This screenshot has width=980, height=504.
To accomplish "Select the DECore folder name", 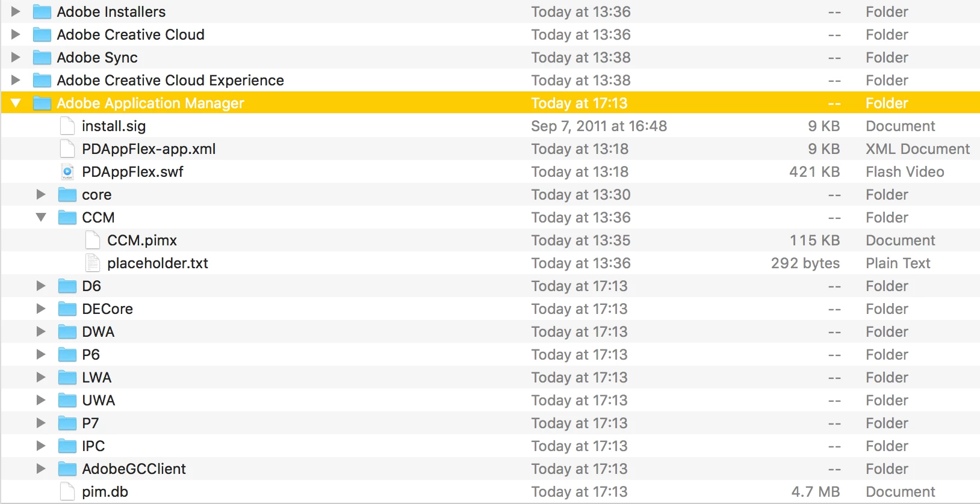I will point(107,309).
